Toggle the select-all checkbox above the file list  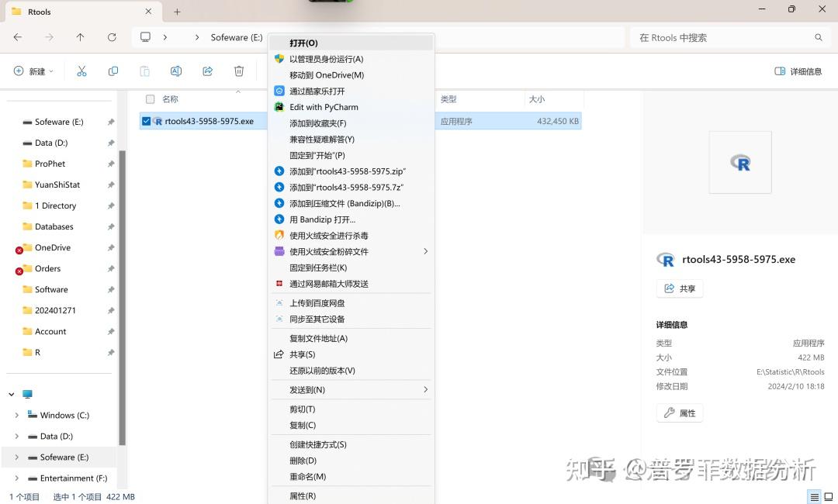(x=150, y=98)
